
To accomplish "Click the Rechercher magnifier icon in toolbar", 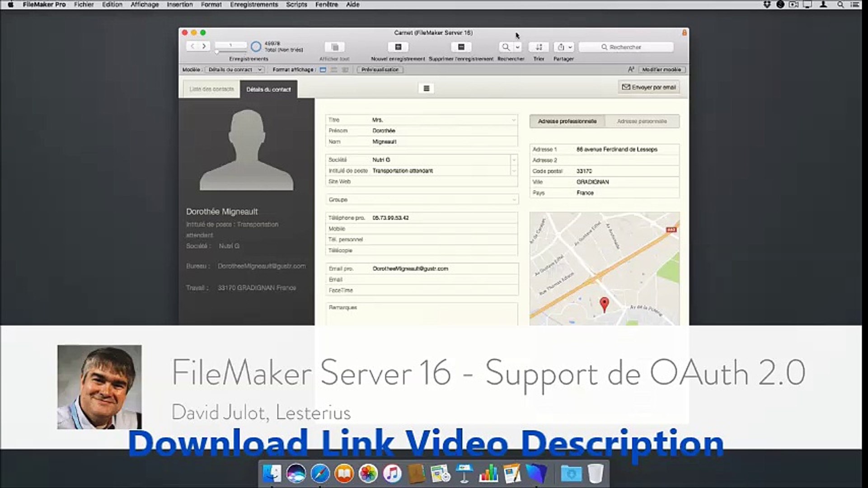I will (506, 47).
